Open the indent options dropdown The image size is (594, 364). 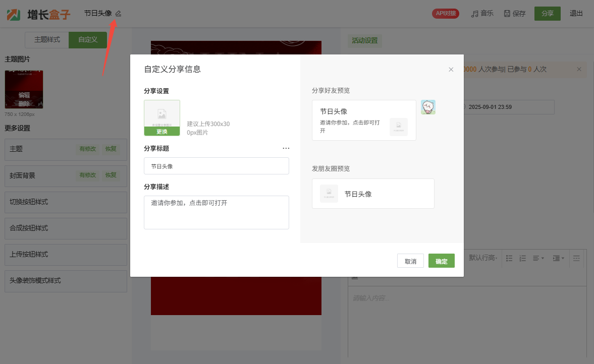(558, 258)
